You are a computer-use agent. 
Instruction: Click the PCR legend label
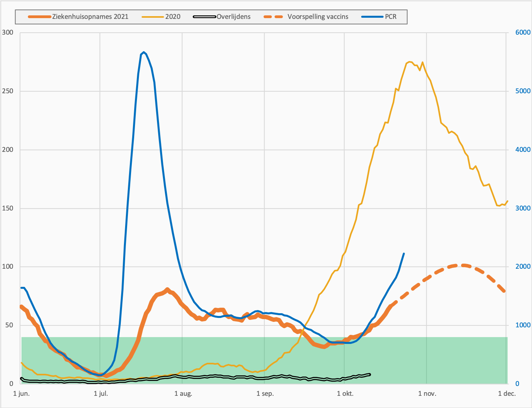point(391,17)
